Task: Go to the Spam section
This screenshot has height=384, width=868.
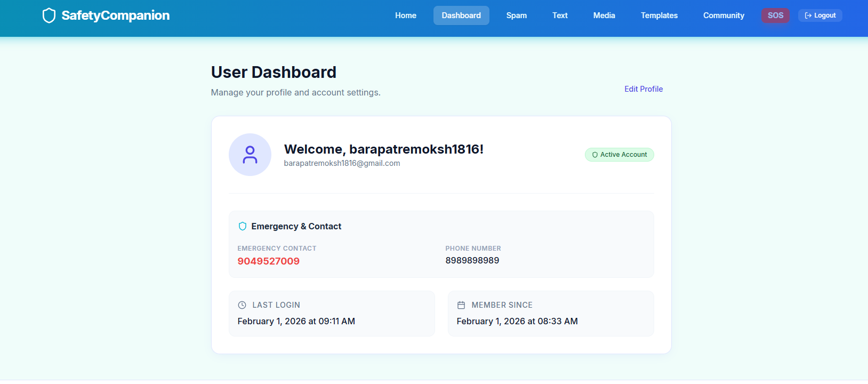Action: tap(516, 15)
